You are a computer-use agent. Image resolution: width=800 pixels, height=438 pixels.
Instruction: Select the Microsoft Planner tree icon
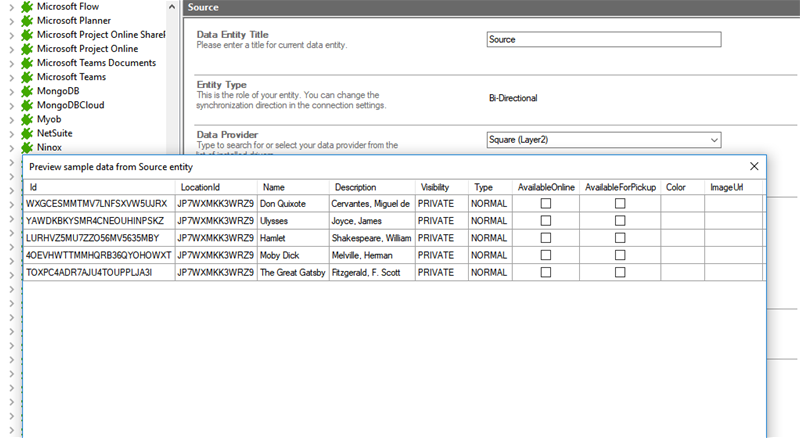tap(26, 20)
